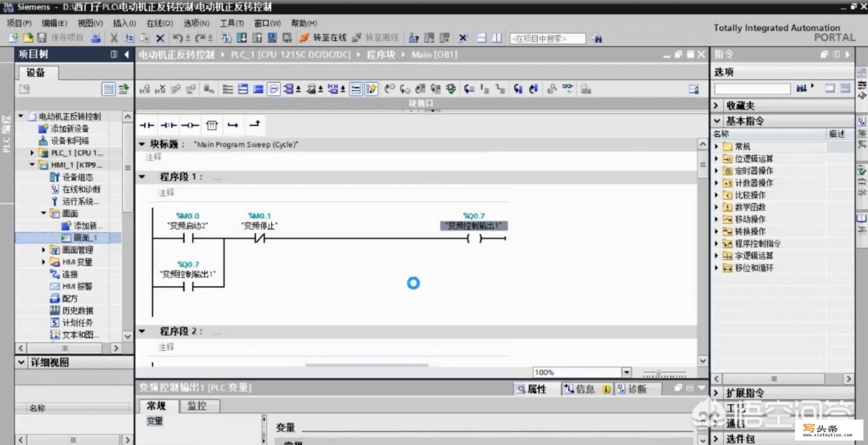Switch to the 监控 tab
The image size is (868, 445).
(197, 406)
